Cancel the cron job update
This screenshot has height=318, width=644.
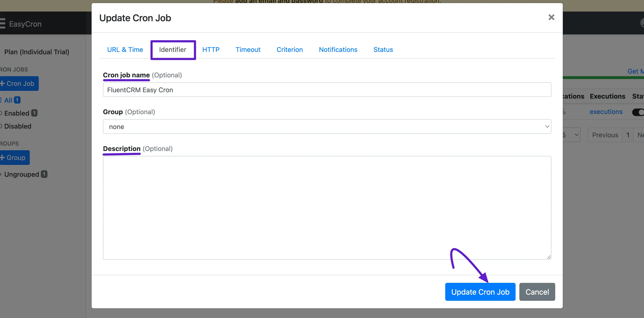[537, 292]
